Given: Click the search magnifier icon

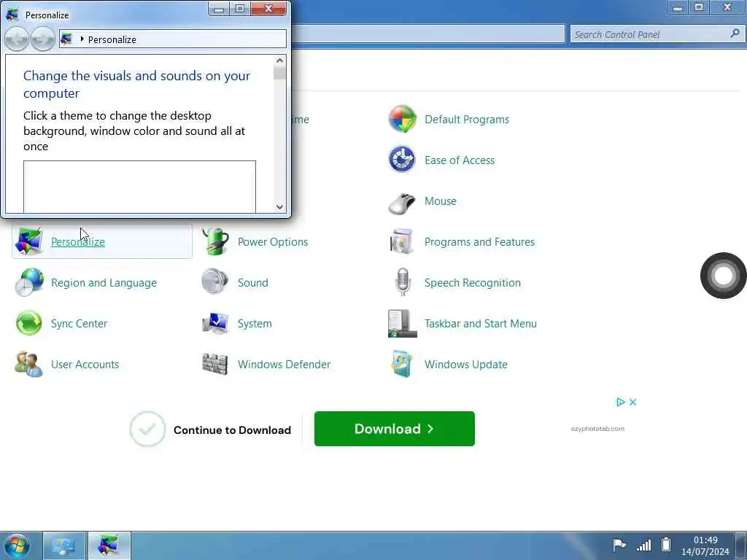Looking at the screenshot, I should click(735, 34).
